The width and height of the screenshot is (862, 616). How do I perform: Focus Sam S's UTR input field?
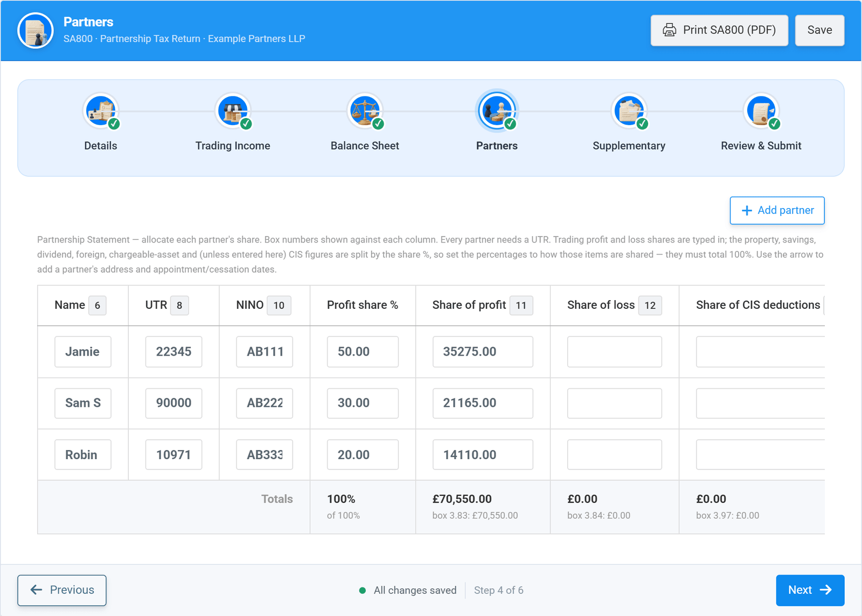pyautogui.click(x=173, y=403)
